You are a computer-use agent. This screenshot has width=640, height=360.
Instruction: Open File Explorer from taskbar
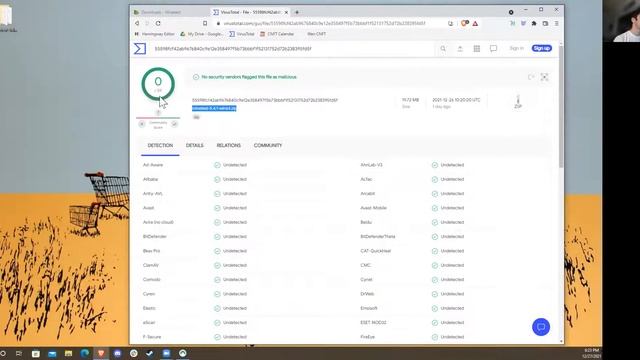tap(69, 353)
